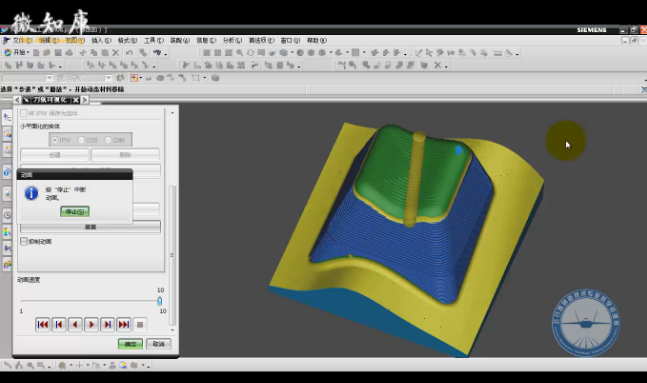Click the Open file folder icon

[x=47, y=53]
